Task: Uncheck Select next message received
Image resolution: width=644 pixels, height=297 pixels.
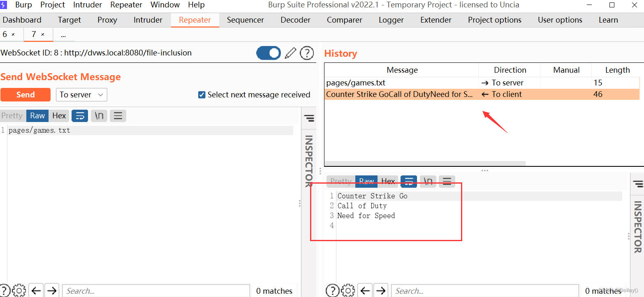Action: (202, 95)
